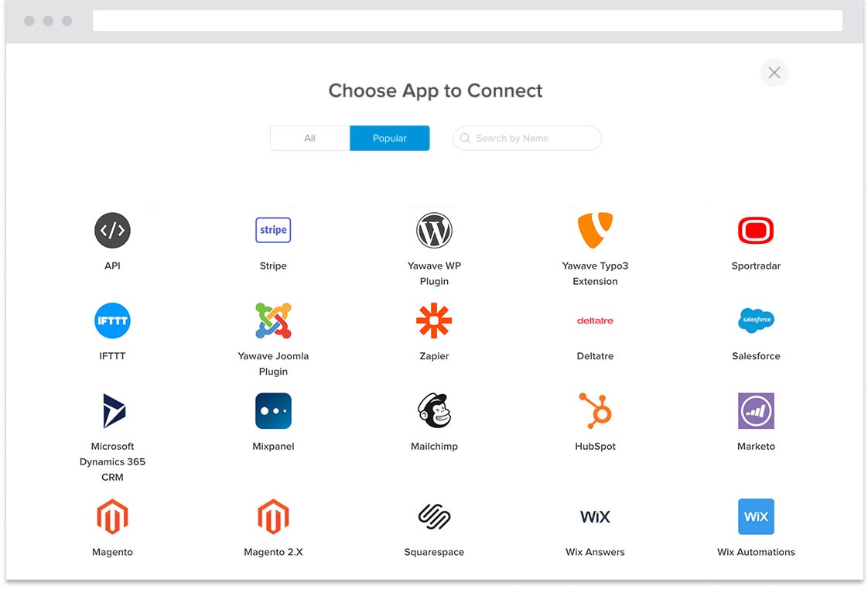Select the Wix Answers logo
The image size is (868, 593).
[595, 516]
